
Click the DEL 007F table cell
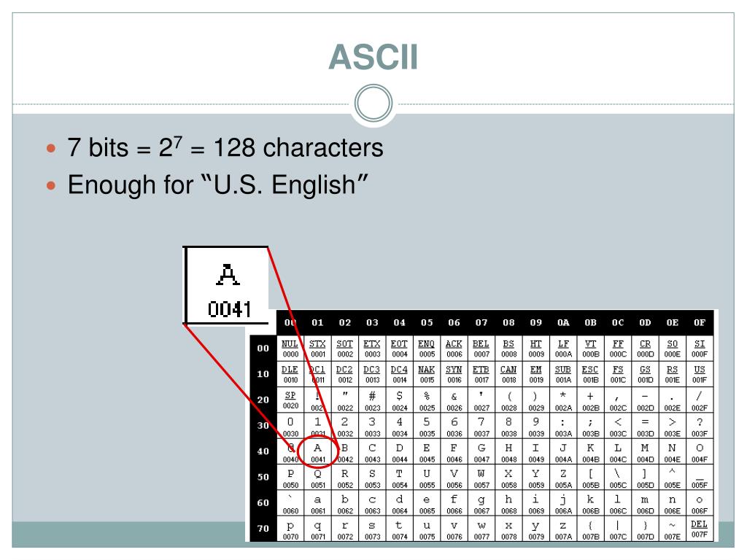coord(700,529)
